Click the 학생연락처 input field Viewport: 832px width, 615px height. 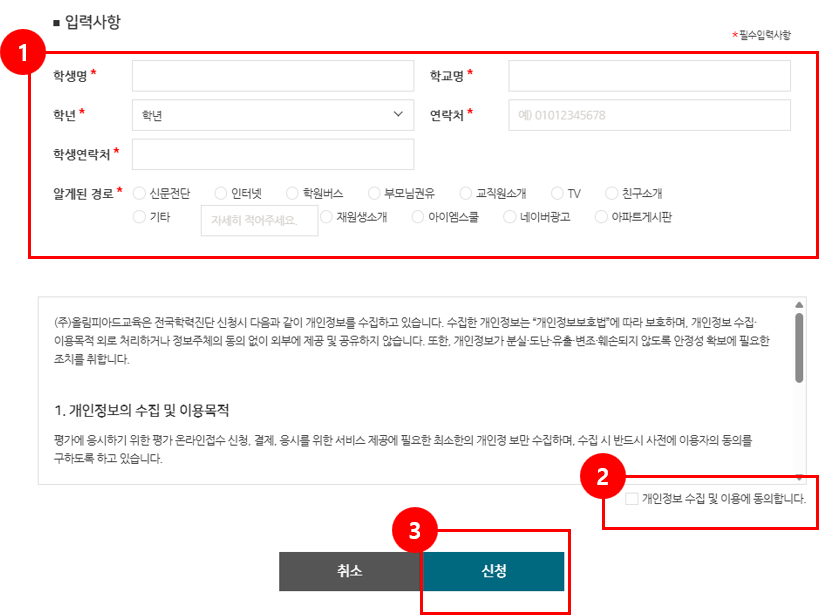[272, 154]
